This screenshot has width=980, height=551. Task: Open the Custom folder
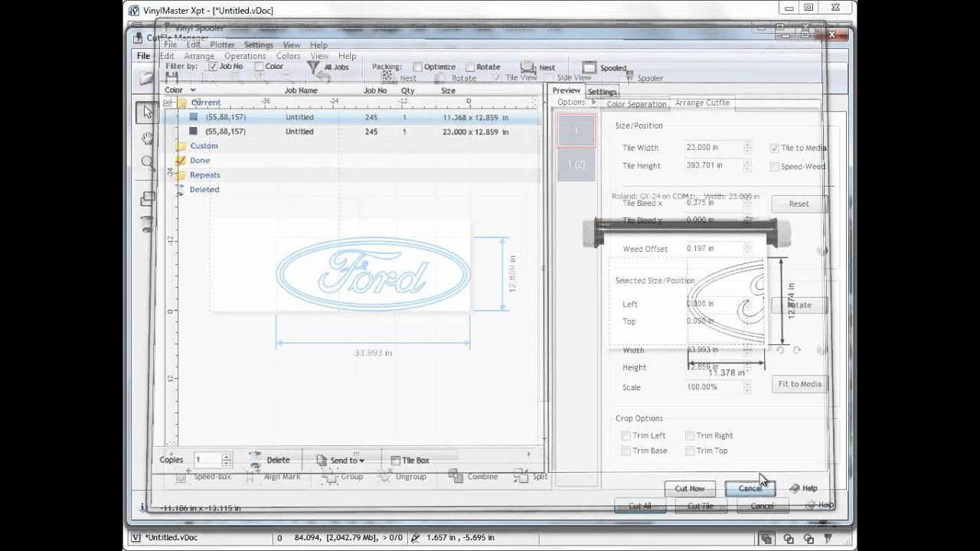[x=204, y=145]
